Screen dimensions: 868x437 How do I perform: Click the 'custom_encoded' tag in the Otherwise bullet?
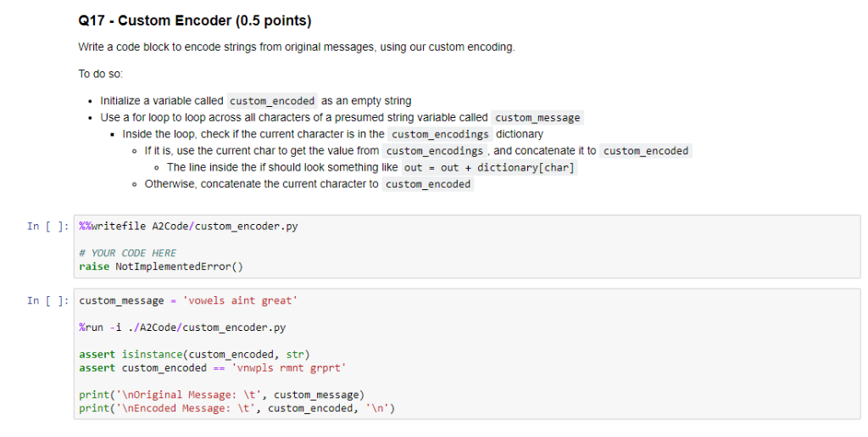pos(428,184)
